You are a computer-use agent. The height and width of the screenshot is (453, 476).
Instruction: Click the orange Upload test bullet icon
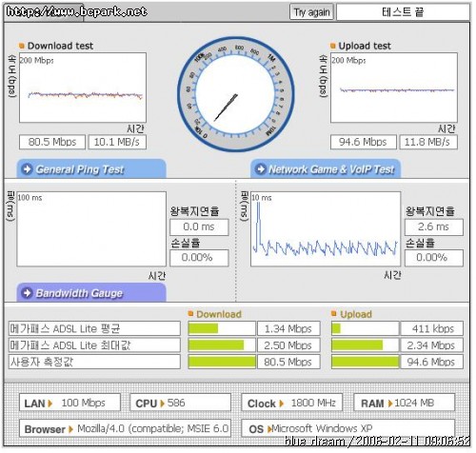coord(333,46)
